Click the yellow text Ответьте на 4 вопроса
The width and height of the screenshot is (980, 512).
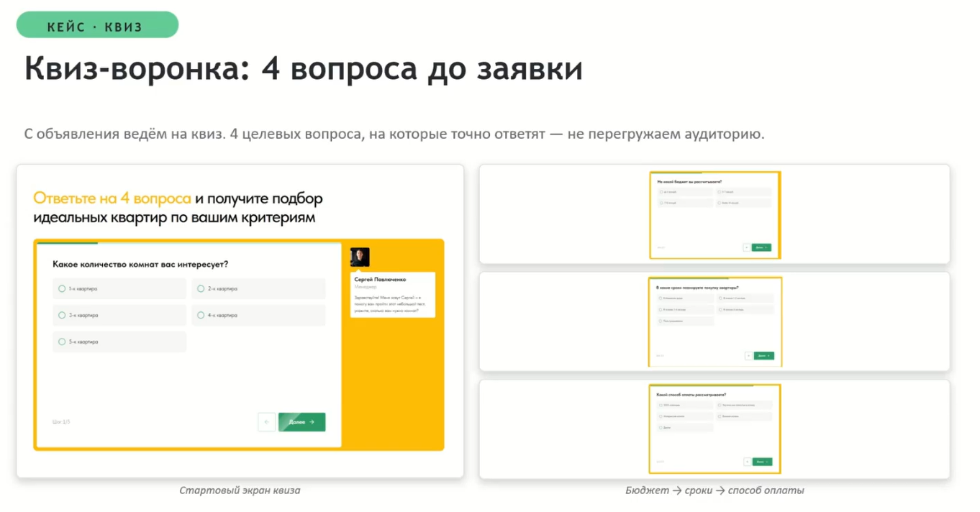(112, 198)
